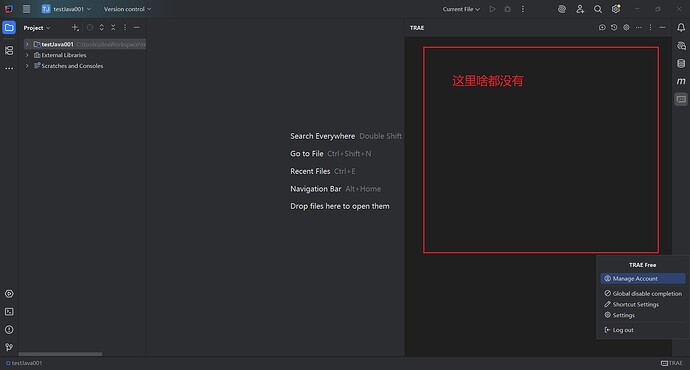The height and width of the screenshot is (370, 690).
Task: Open the Terminal tool window
Action: pyautogui.click(x=9, y=311)
